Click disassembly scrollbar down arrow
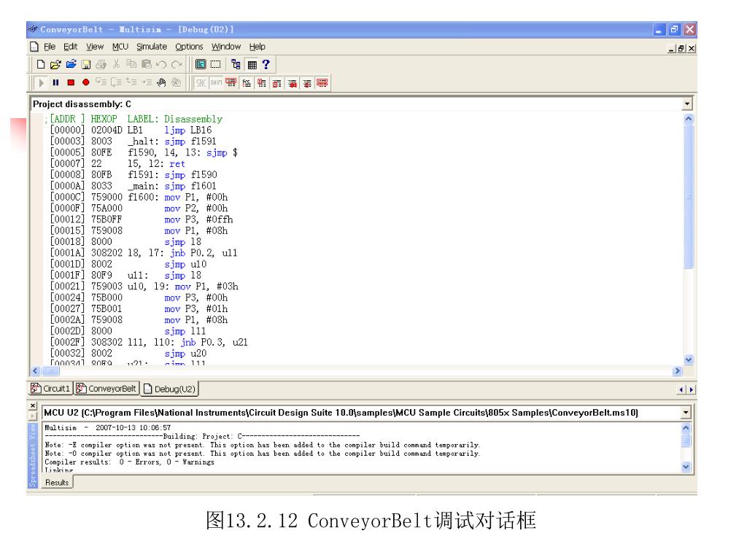The width and height of the screenshot is (747, 560). click(x=689, y=359)
